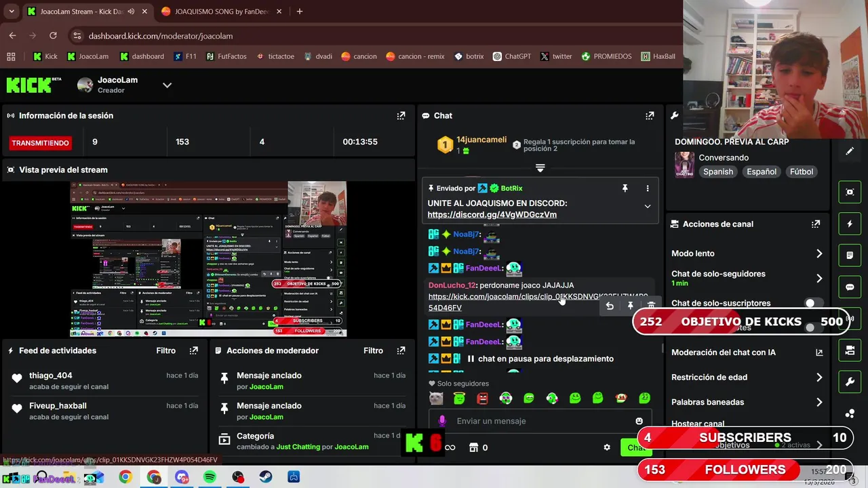This screenshot has width=868, height=488.
Task: Click the purple microphone icon in chat box
Action: (x=442, y=421)
